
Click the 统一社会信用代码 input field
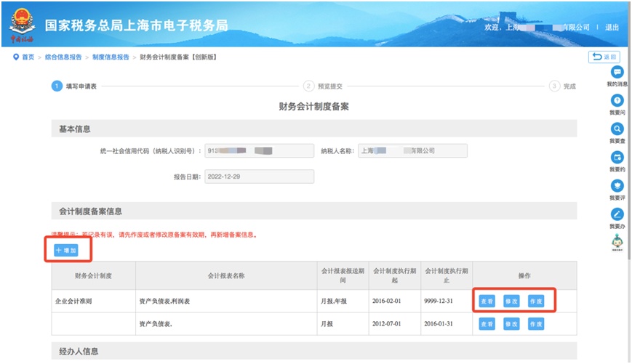259,150
